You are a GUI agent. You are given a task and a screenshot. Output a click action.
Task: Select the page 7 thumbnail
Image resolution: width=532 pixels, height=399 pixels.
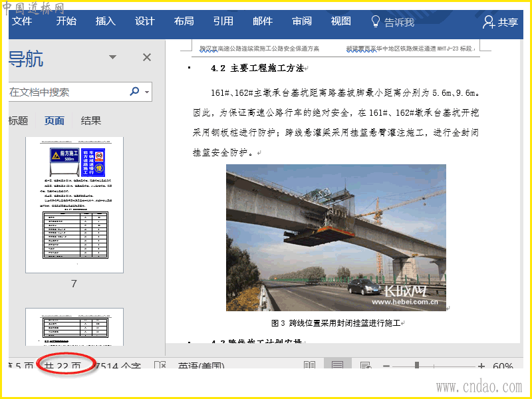(x=74, y=205)
